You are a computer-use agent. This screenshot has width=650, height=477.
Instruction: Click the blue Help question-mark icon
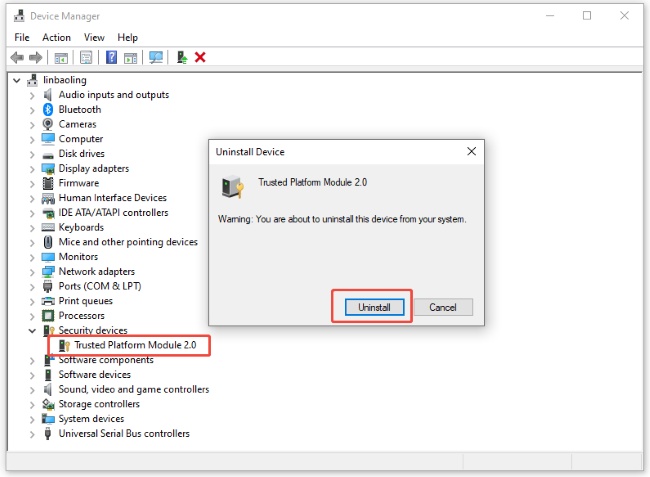point(111,57)
